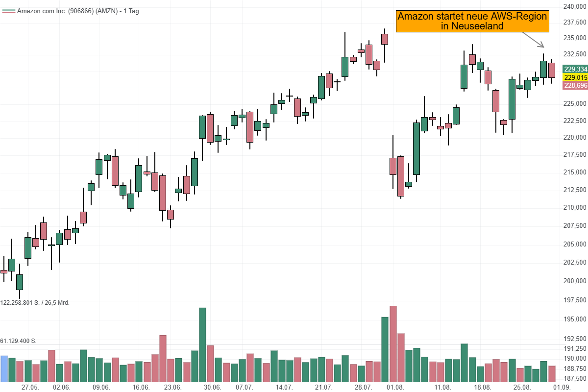Click the 225,000 price axis label

(x=575, y=104)
